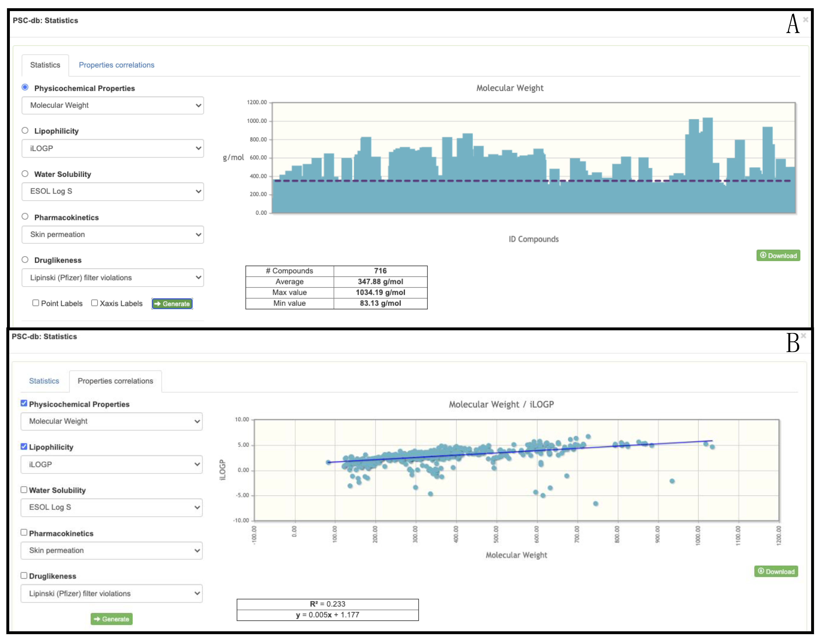Select the Water Solubility radio button

(x=25, y=174)
